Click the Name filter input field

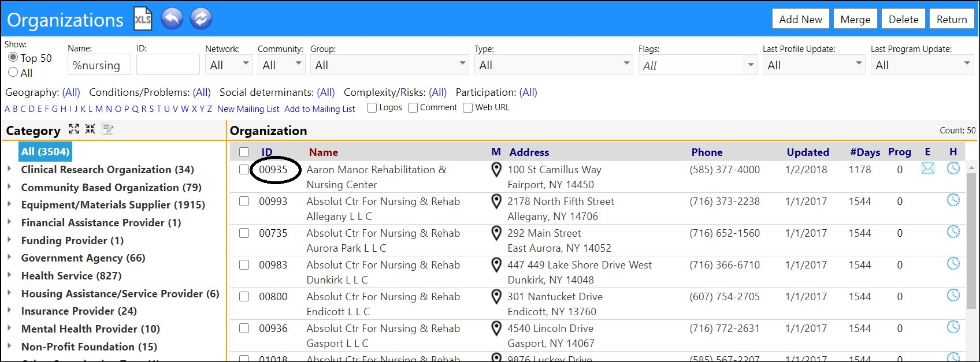coord(99,65)
